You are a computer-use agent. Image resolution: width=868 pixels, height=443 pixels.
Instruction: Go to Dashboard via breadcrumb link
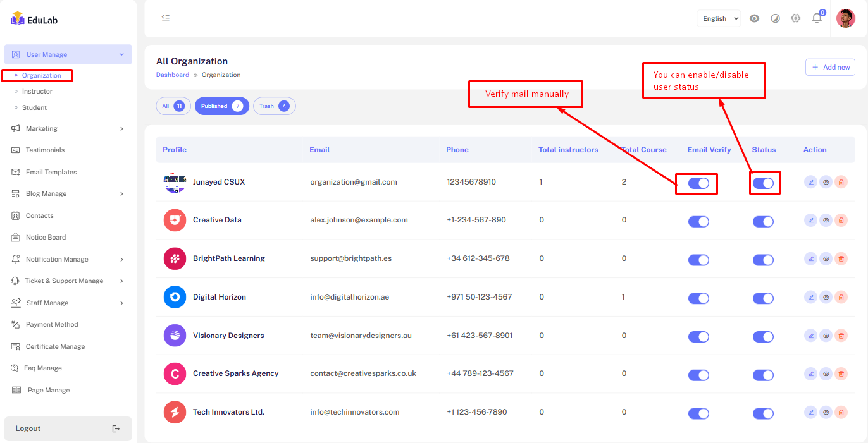pos(173,75)
